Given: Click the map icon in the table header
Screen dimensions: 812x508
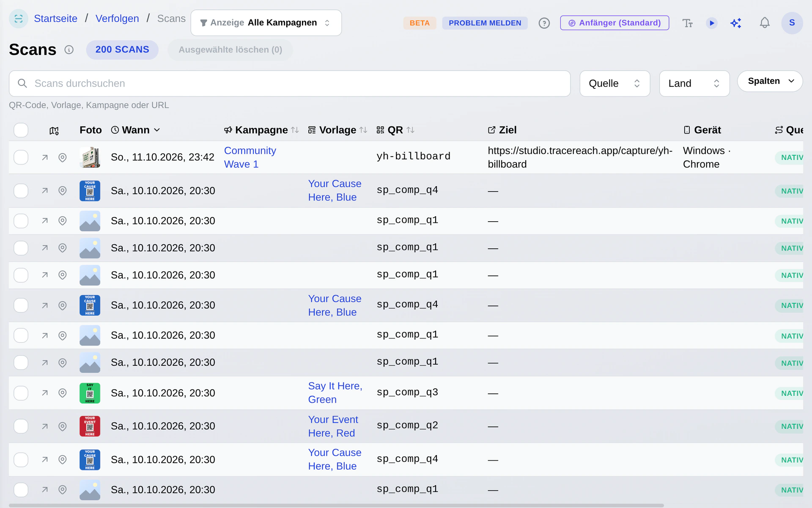Looking at the screenshot, I should tap(54, 131).
